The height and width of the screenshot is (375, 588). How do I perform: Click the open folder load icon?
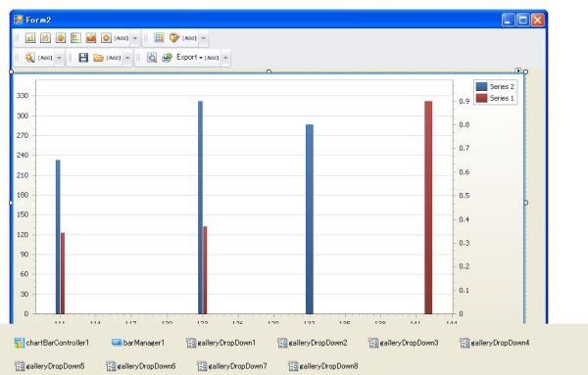[98, 58]
